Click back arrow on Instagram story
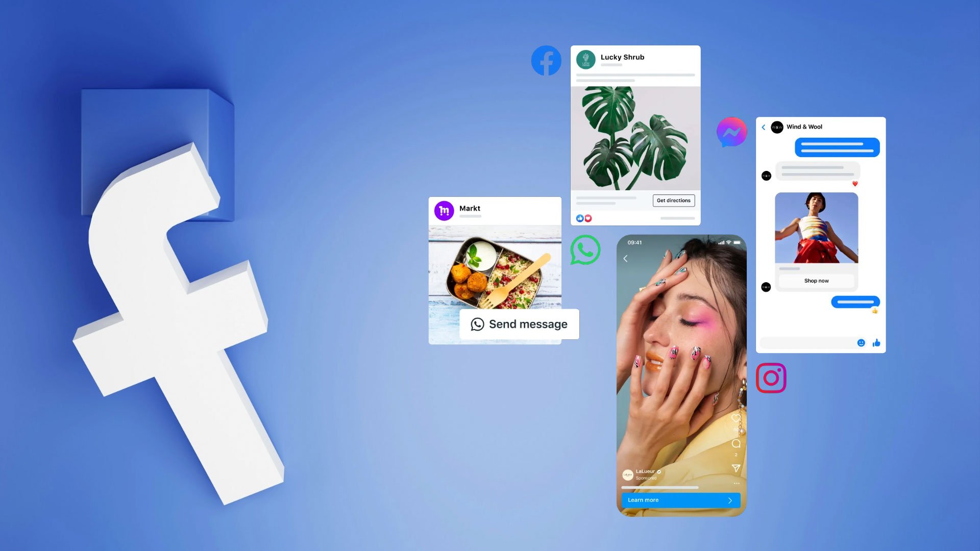The height and width of the screenshot is (551, 980). point(625,258)
